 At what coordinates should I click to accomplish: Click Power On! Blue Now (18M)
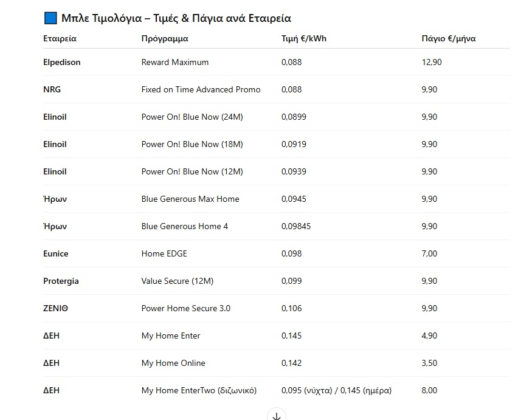point(192,145)
